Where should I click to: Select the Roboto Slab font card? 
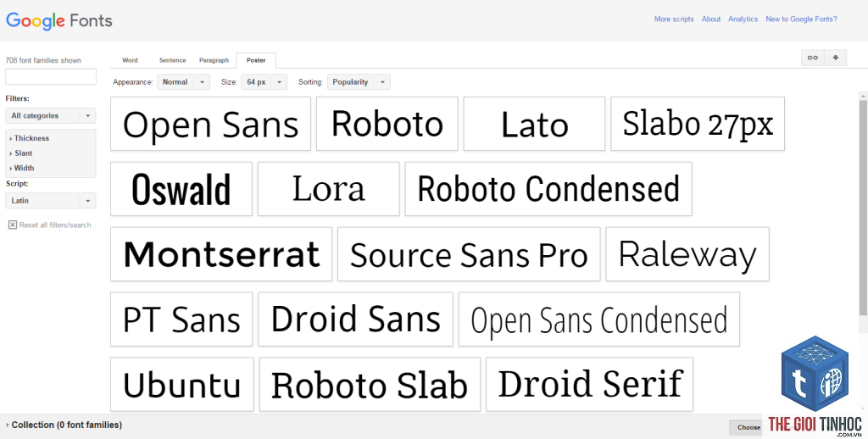pos(370,384)
